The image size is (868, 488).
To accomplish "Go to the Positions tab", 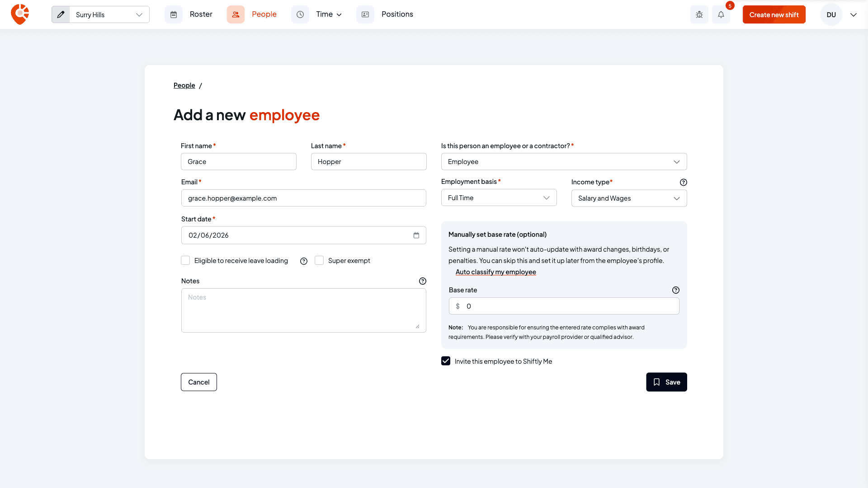I will pos(397,14).
